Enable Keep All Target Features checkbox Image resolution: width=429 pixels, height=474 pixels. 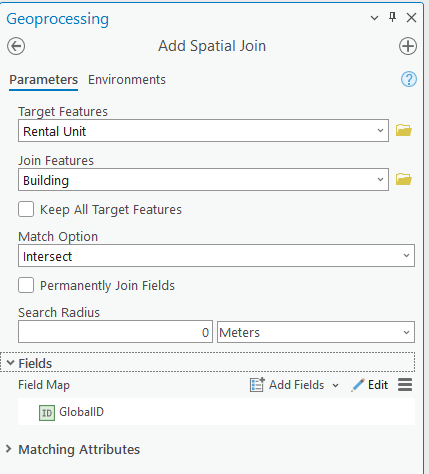pos(26,209)
